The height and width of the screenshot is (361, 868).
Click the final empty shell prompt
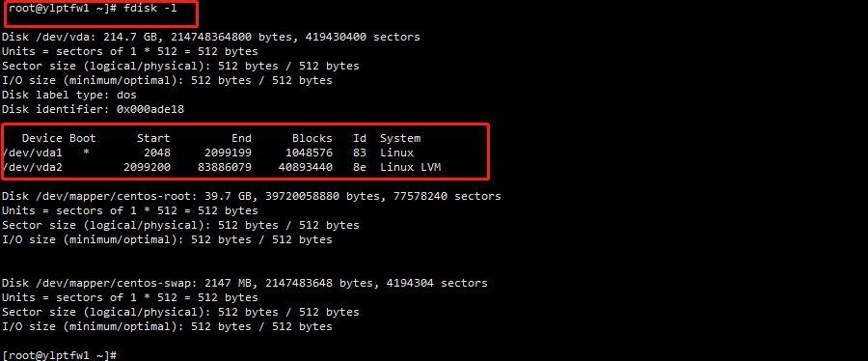(59, 355)
